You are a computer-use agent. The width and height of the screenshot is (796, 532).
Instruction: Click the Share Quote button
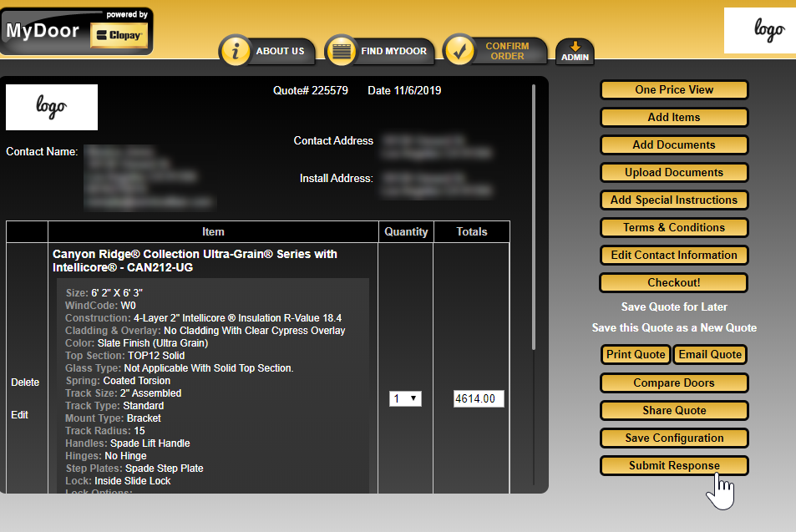pyautogui.click(x=674, y=410)
